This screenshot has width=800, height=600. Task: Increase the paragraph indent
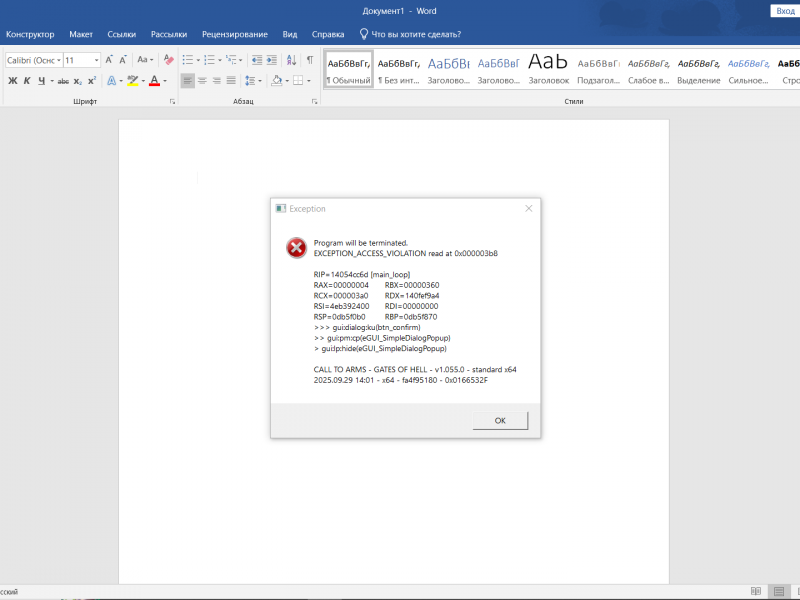pyautogui.click(x=273, y=60)
